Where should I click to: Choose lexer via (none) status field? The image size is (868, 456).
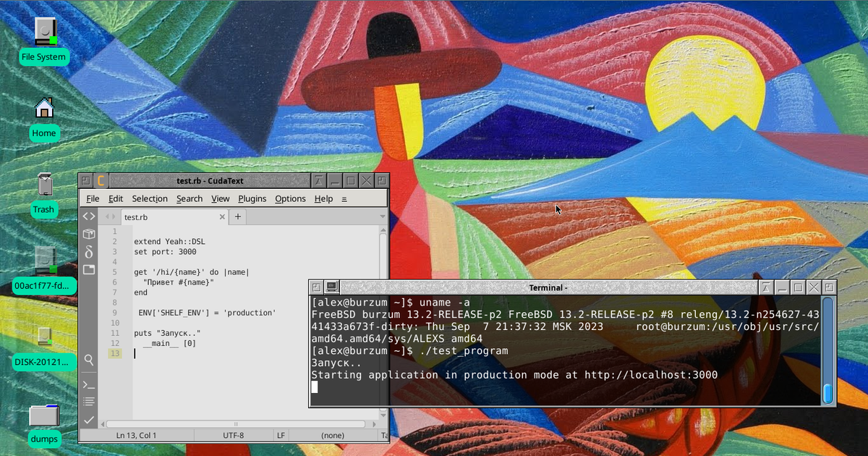pyautogui.click(x=333, y=435)
